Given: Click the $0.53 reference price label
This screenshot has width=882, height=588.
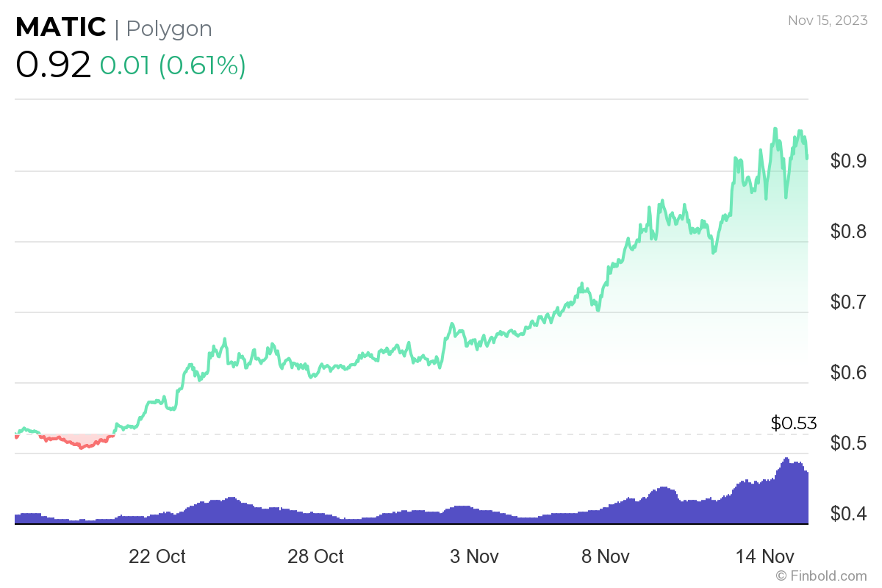Looking at the screenshot, I should click(794, 423).
